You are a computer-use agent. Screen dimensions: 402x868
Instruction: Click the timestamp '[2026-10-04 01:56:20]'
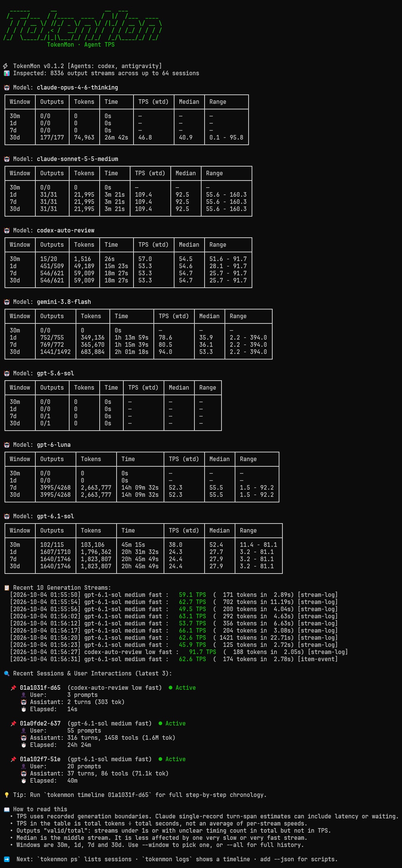[45, 638]
